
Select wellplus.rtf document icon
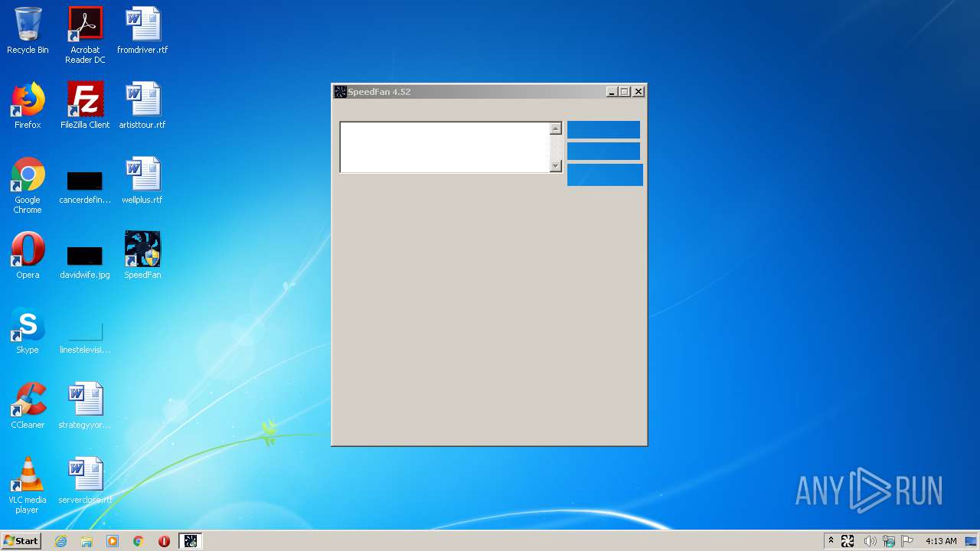pos(142,181)
